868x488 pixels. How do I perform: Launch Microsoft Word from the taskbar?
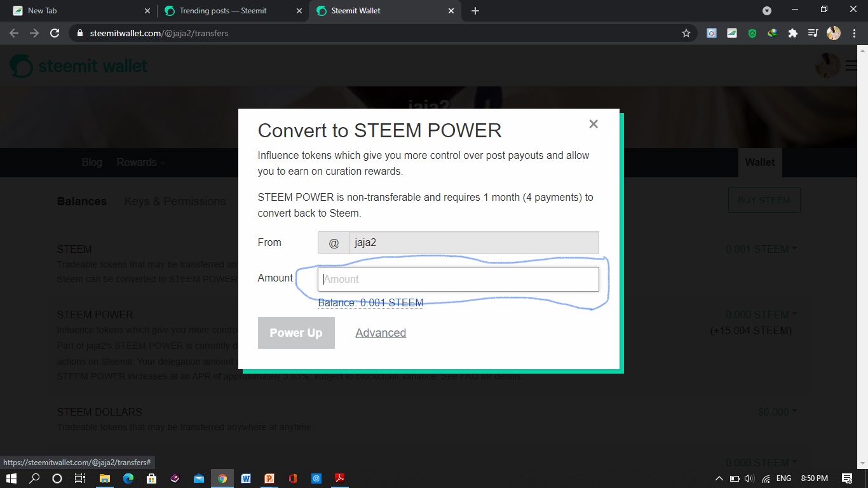pyautogui.click(x=246, y=478)
